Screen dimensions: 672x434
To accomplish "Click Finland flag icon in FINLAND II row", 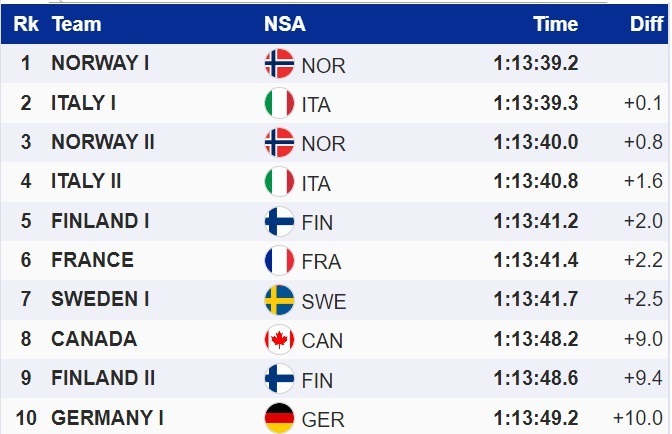I will point(279,379).
